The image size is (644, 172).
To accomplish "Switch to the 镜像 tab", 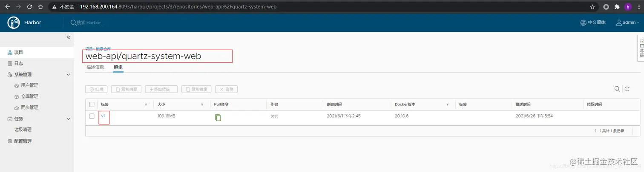I will coord(118,67).
